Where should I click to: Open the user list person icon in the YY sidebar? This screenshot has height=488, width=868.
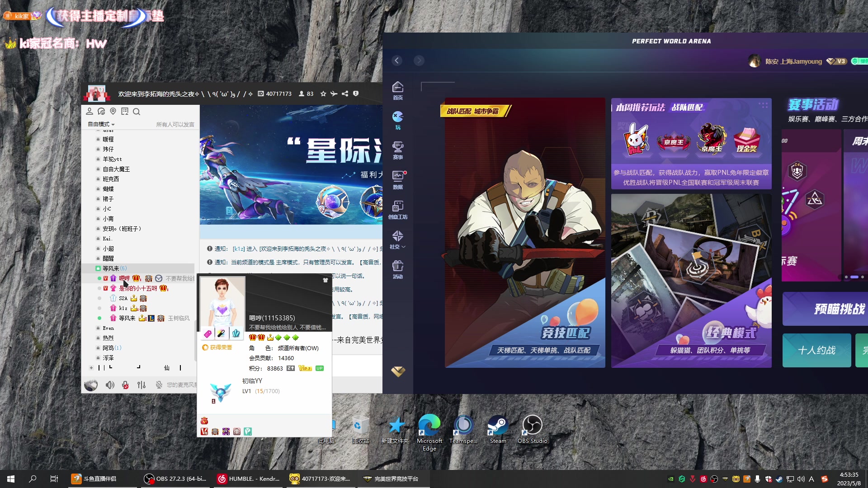[90, 111]
